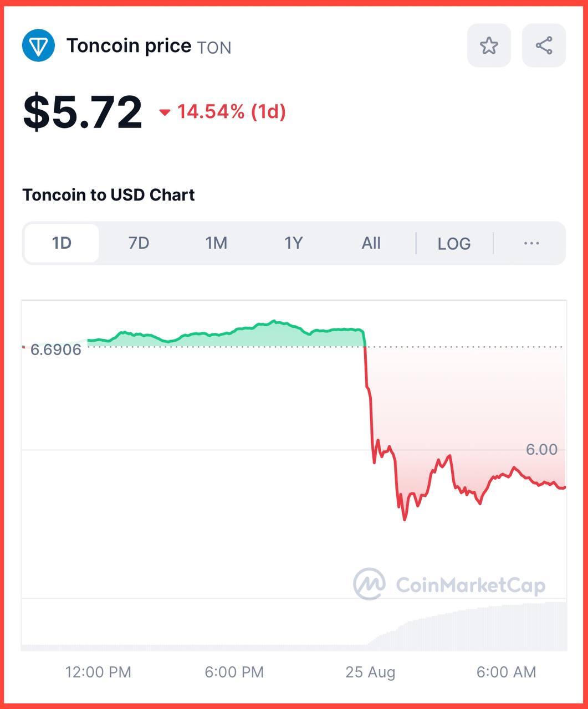Screen dimensions: 588x709
Task: Click the 14.54% (1d) change text
Action: pos(231,112)
